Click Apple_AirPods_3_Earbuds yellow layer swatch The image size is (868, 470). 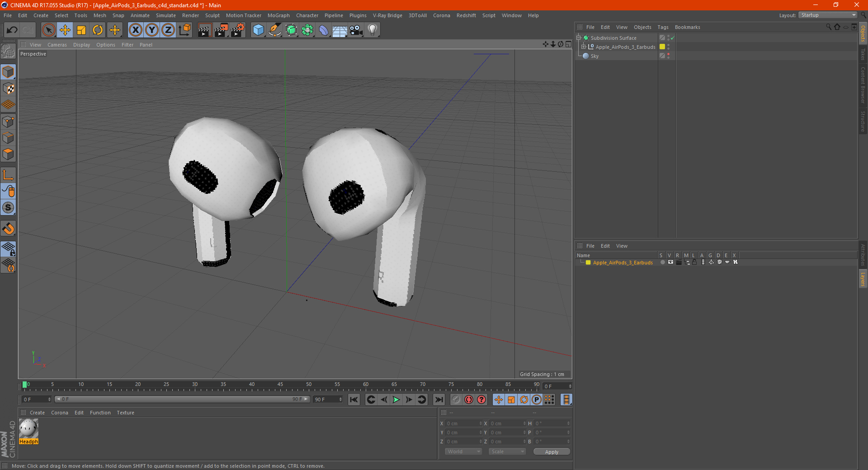point(662,47)
